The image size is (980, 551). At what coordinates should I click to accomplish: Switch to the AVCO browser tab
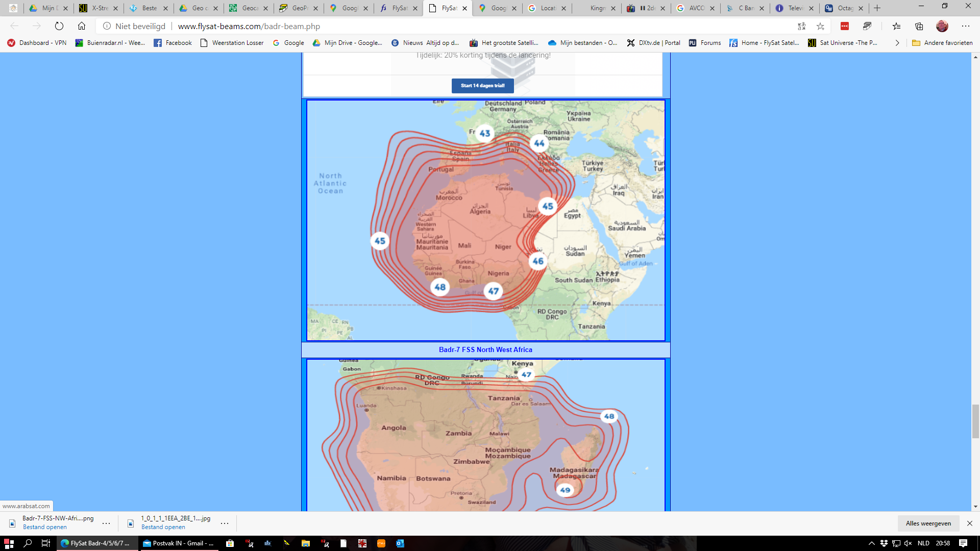click(696, 8)
